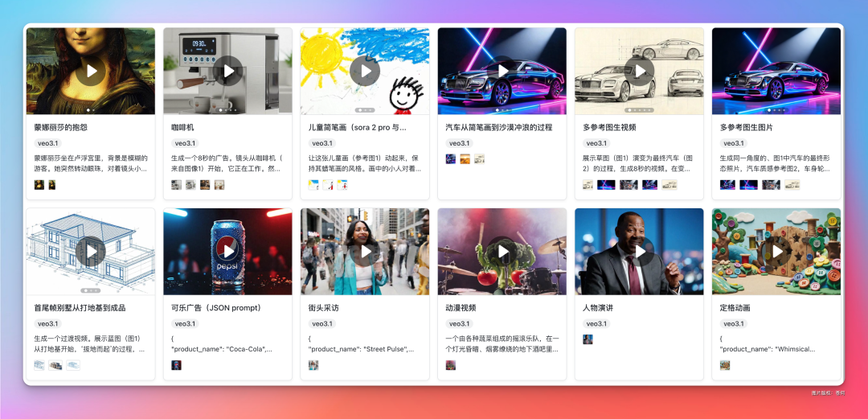
Task: Open the first sketch thumbnail under 多参考图生视频
Action: pyautogui.click(x=588, y=184)
